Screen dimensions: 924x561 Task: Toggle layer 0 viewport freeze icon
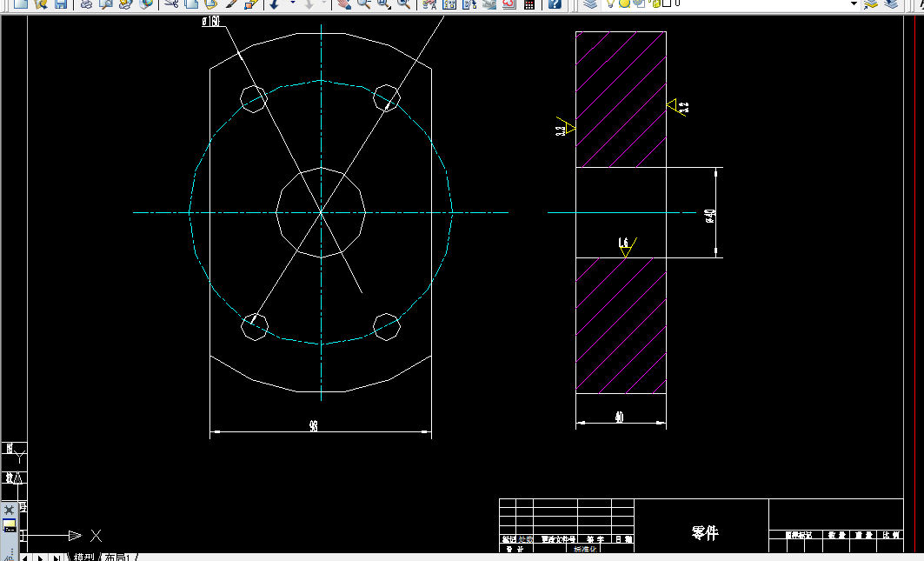pyautogui.click(x=640, y=3)
